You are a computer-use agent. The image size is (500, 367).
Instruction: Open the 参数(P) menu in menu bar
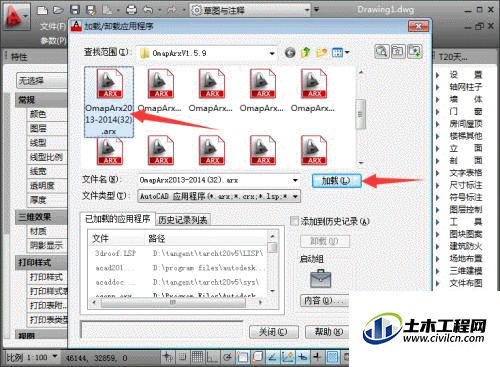coord(53,41)
